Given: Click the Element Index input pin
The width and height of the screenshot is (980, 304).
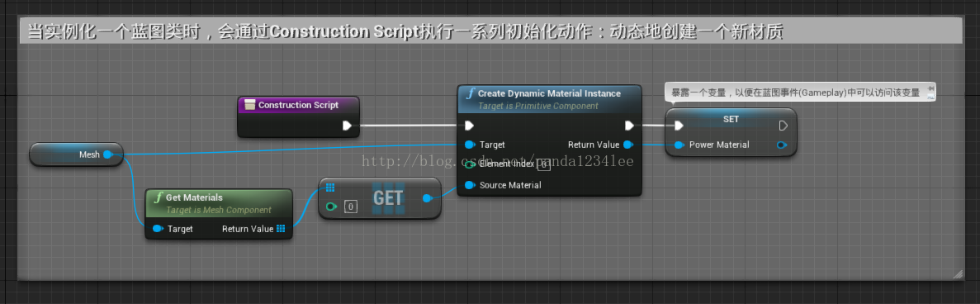Looking at the screenshot, I should coord(470,164).
